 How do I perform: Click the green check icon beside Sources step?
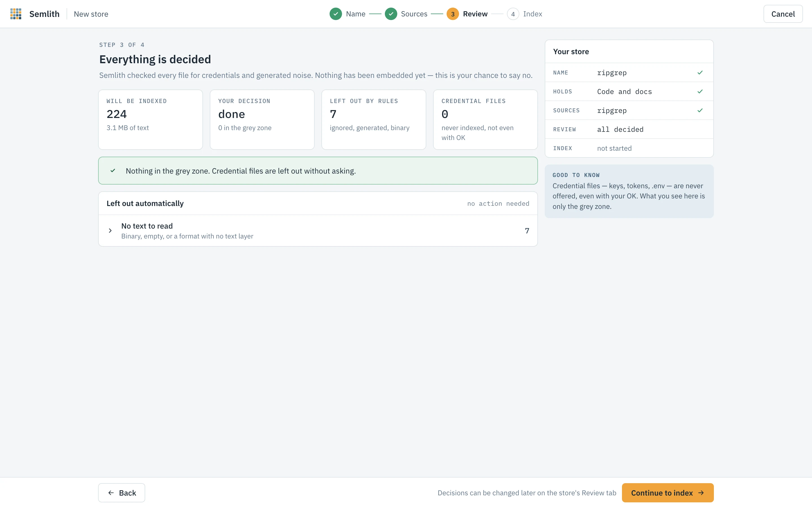click(391, 14)
